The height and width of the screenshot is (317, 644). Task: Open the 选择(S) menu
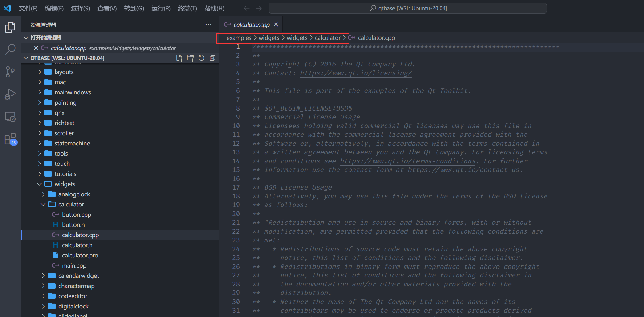tap(80, 8)
